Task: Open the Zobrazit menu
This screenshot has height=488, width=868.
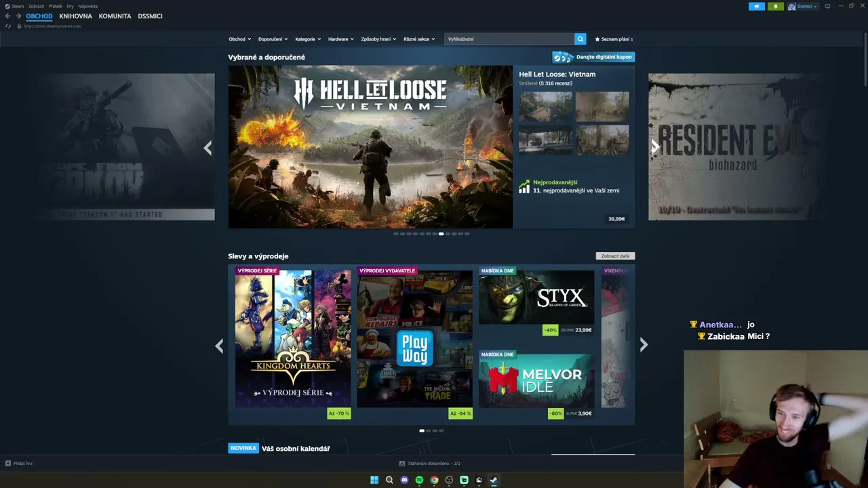Action: click(36, 6)
